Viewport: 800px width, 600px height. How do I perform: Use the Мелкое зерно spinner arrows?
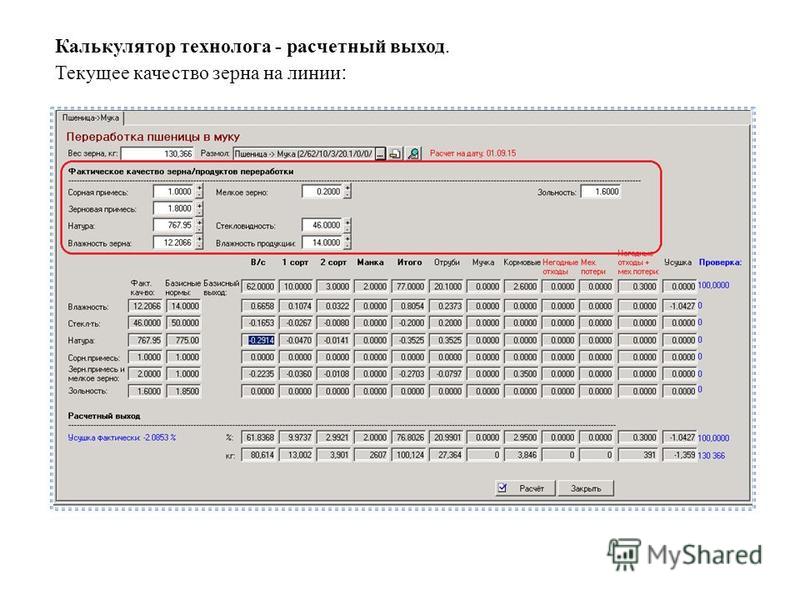(x=347, y=192)
